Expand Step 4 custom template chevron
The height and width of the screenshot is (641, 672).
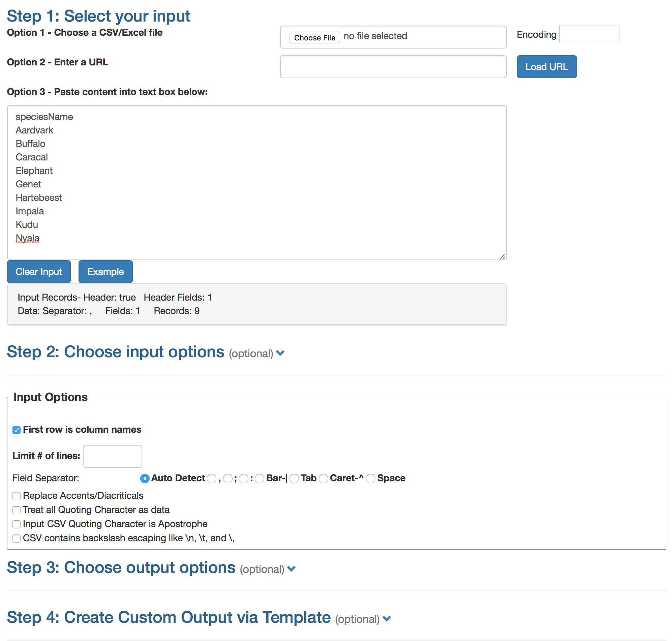(x=387, y=618)
